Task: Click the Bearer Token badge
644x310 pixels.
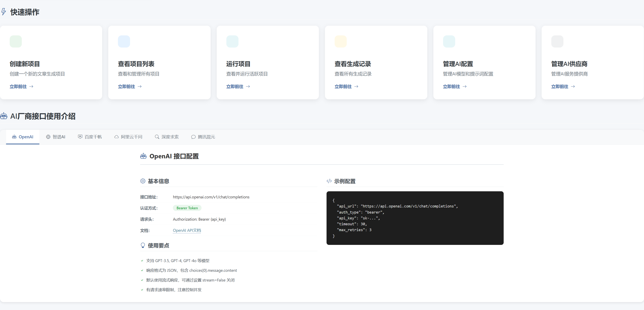Action: 187,208
